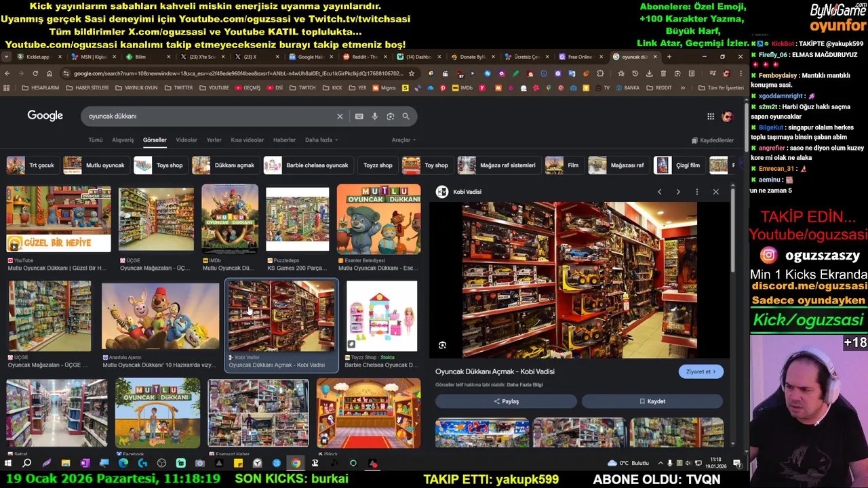Open the Windows Start menu
Image resolution: width=868 pixels, height=488 pixels.
pyautogui.click(x=7, y=464)
